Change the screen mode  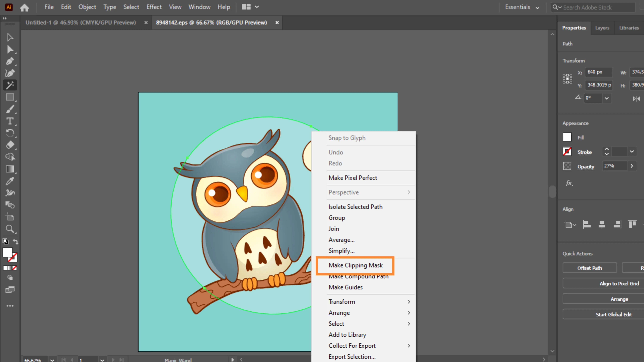(10, 290)
